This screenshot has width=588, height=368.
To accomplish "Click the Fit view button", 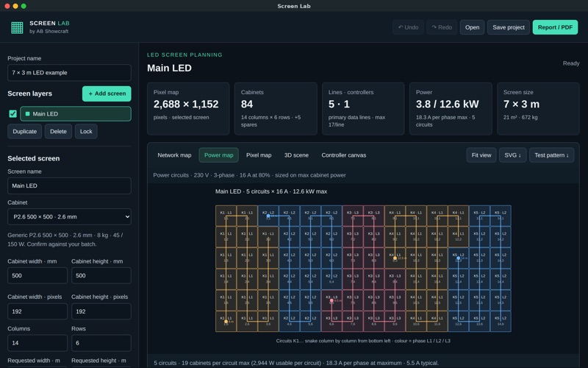I will [x=481, y=155].
